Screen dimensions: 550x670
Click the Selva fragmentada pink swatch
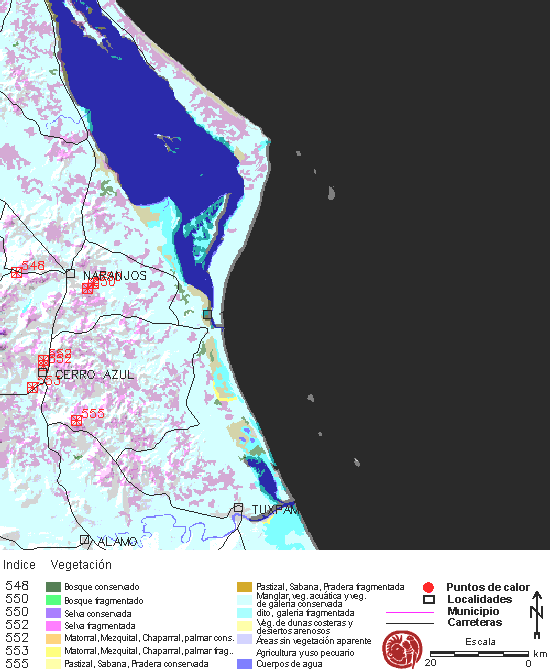(53, 626)
